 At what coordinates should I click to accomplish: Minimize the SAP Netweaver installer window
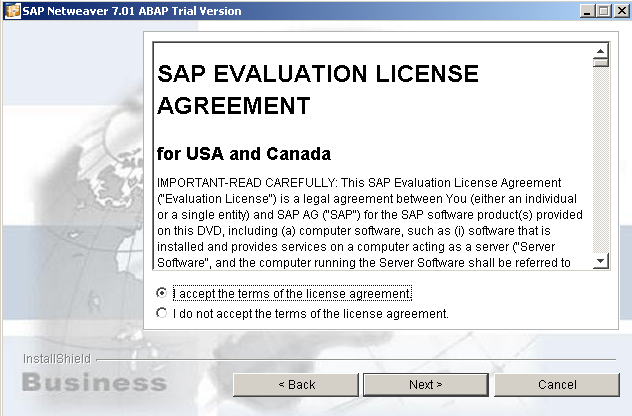click(x=588, y=11)
